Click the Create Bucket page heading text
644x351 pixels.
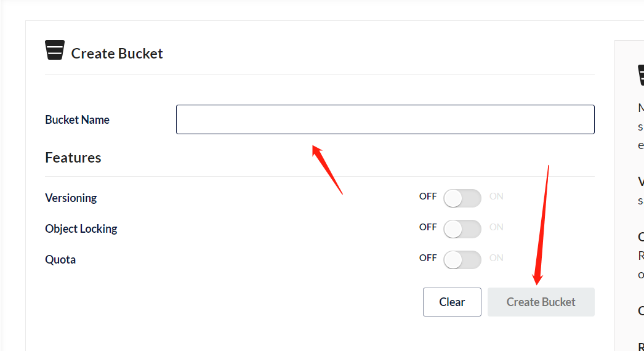point(117,54)
